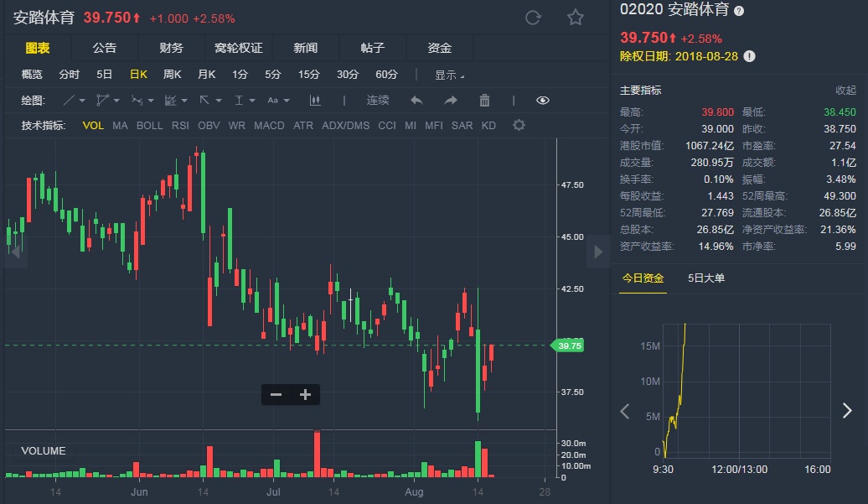Click the refresh quote icon
This screenshot has width=868, height=504.
click(x=533, y=18)
